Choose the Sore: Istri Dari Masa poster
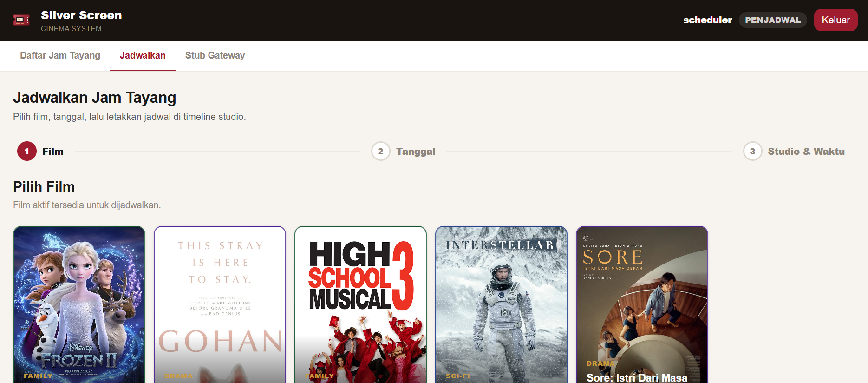868x383 pixels. pyautogui.click(x=642, y=304)
